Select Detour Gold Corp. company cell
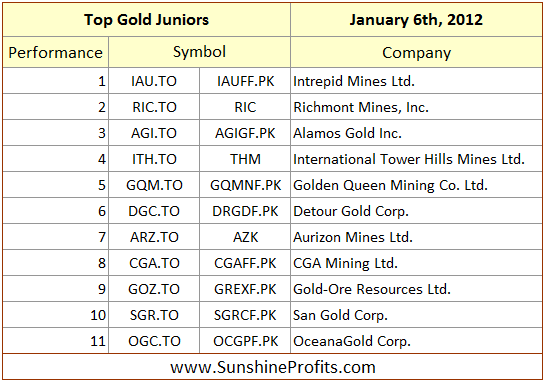545x382 pixels. (x=416, y=211)
